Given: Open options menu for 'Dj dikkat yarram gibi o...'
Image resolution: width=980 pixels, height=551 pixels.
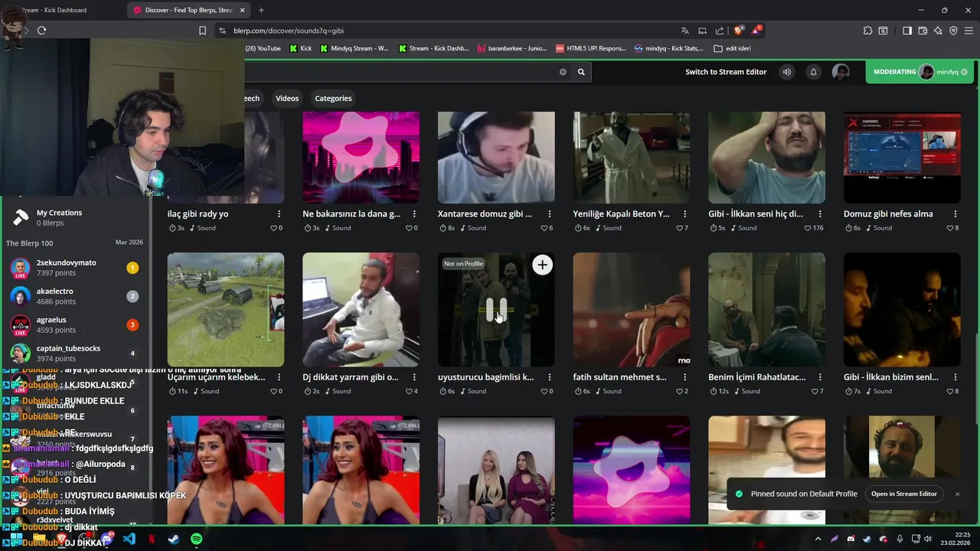Looking at the screenshot, I should click(414, 377).
